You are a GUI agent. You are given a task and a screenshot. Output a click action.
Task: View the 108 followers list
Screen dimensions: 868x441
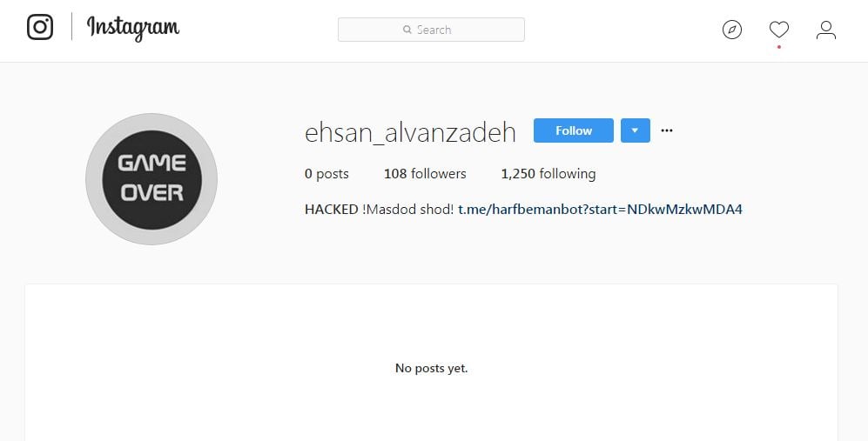[425, 174]
